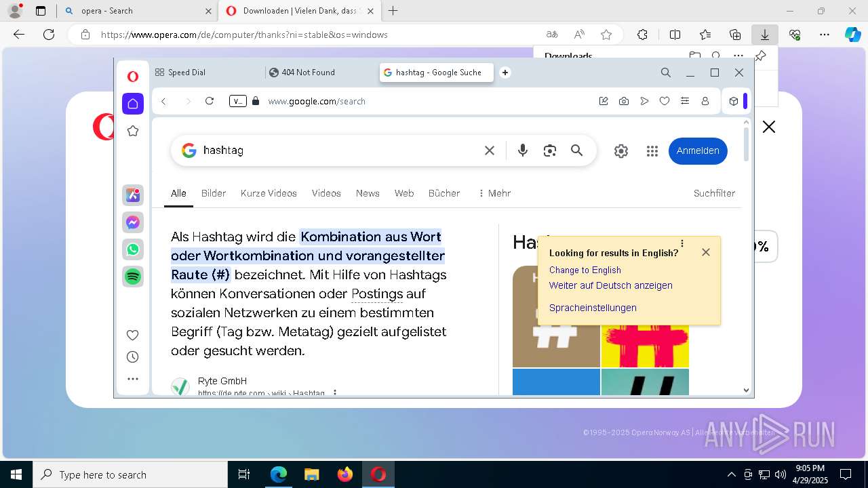The height and width of the screenshot is (488, 868).
Task: Open Opera profile account icon
Action: pos(705,101)
